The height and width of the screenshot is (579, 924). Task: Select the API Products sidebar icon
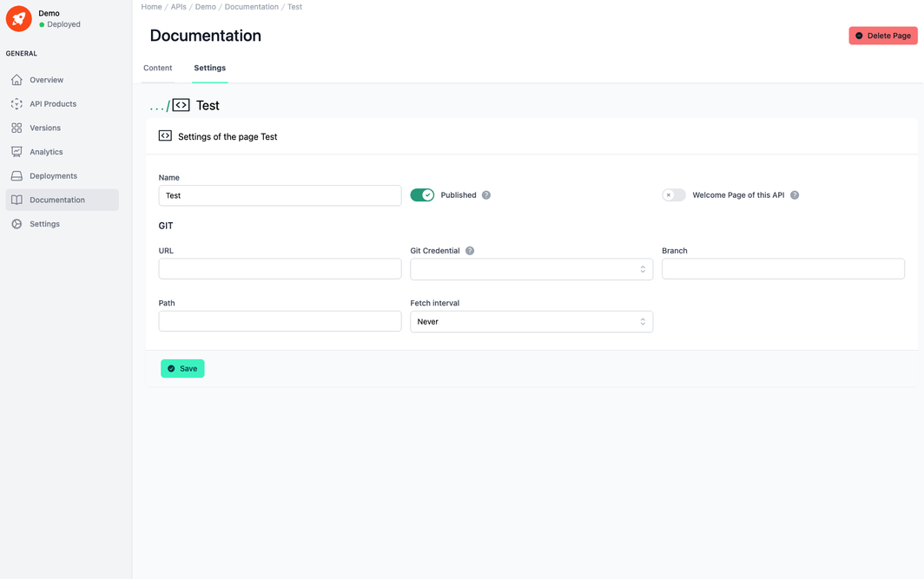[17, 103]
